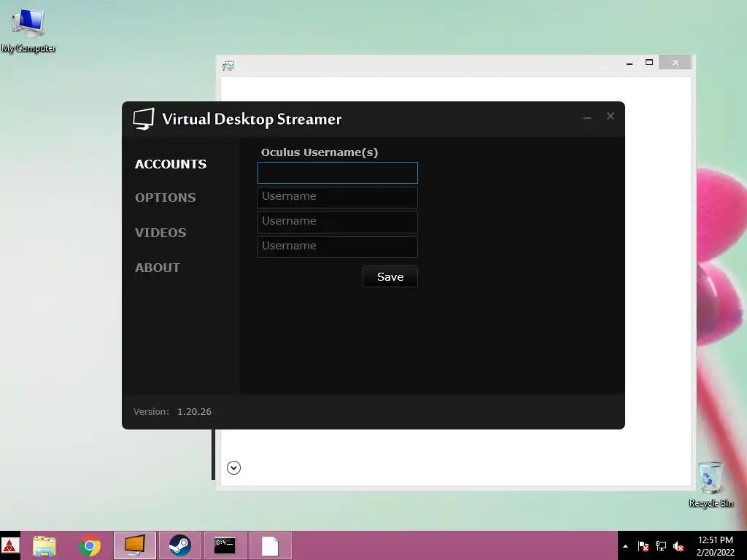The image size is (747, 560).
Task: Launch Google Chrome from taskbar
Action: 90,545
